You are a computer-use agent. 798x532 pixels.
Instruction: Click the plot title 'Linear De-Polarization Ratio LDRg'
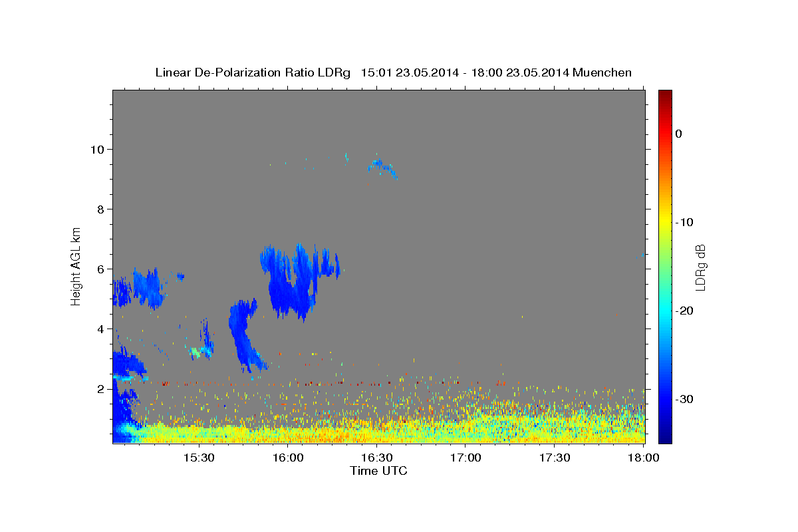coord(253,72)
